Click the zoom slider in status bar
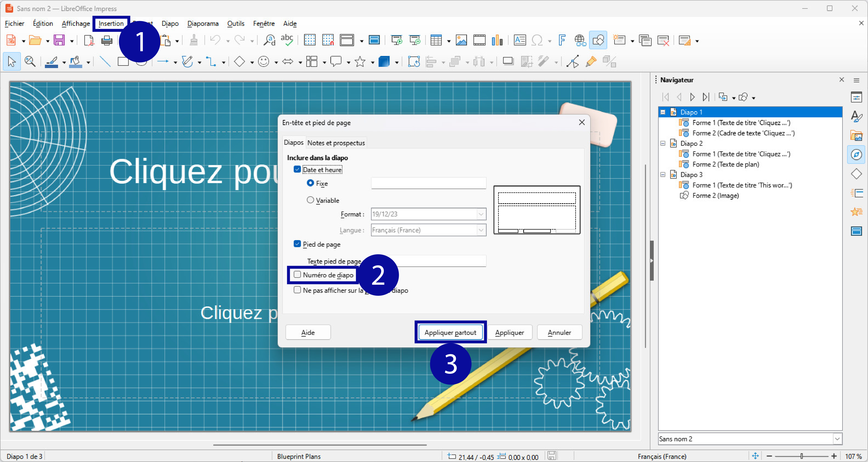Viewport: 868px width, 462px height. (802, 456)
